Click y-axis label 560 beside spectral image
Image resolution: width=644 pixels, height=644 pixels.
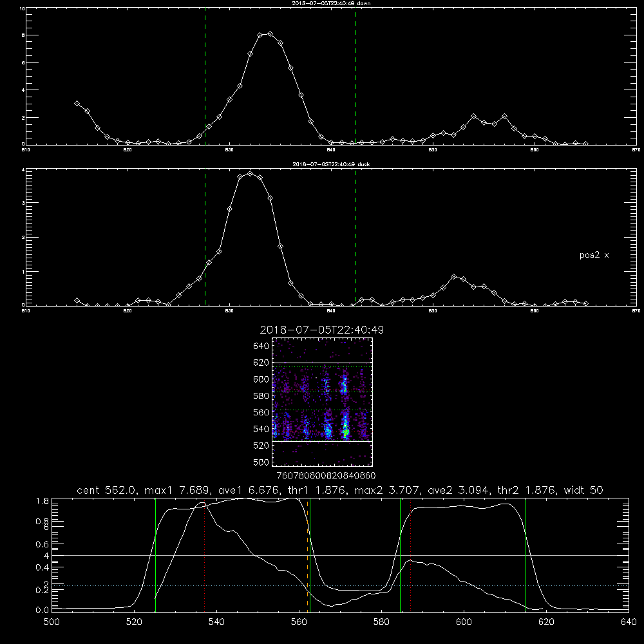click(x=261, y=412)
